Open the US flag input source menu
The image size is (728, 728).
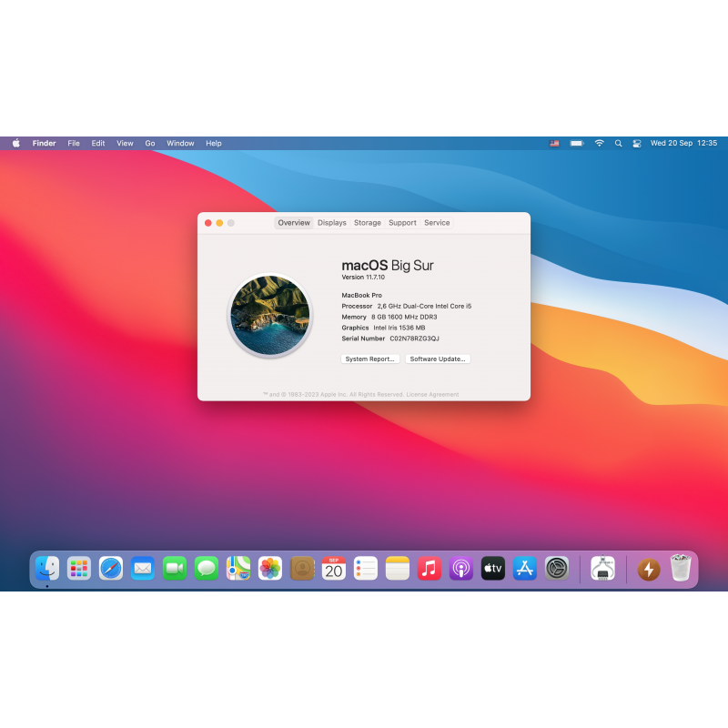[555, 144]
